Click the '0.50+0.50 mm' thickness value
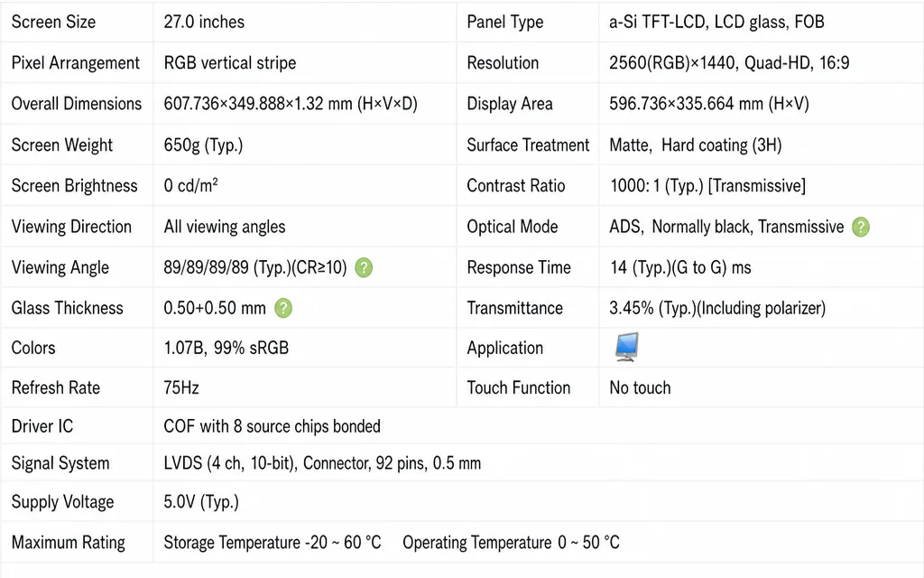 (215, 308)
